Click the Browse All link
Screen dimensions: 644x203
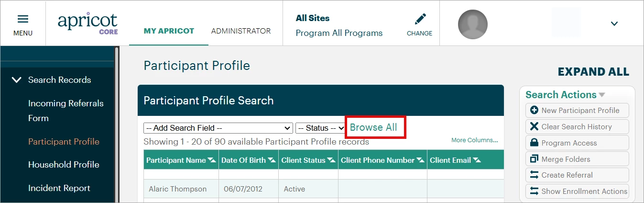373,127
